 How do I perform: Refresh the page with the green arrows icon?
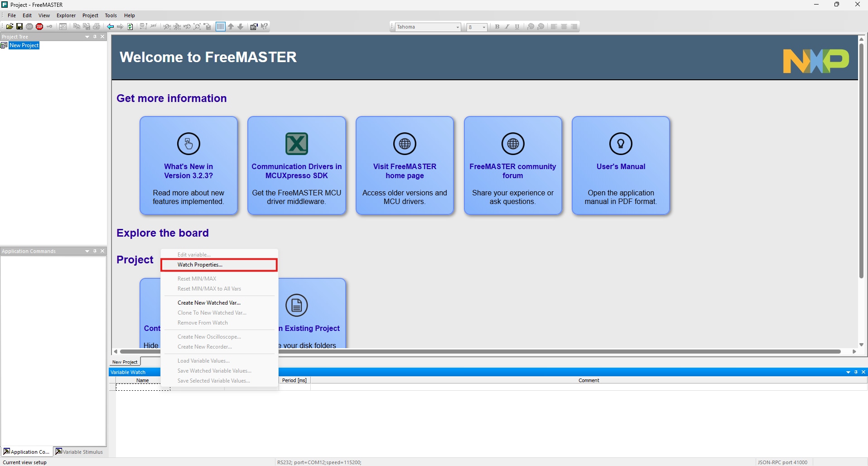(x=130, y=27)
